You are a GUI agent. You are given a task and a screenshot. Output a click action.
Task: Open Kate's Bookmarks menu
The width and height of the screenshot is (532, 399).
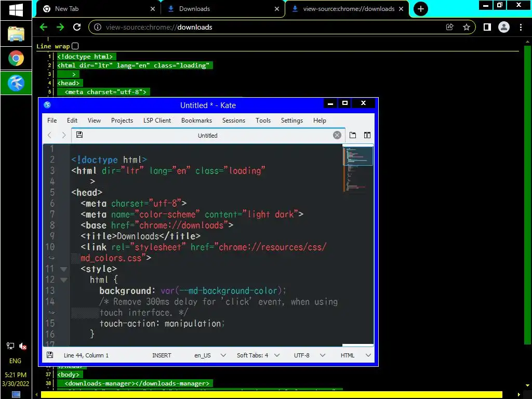[196, 121]
